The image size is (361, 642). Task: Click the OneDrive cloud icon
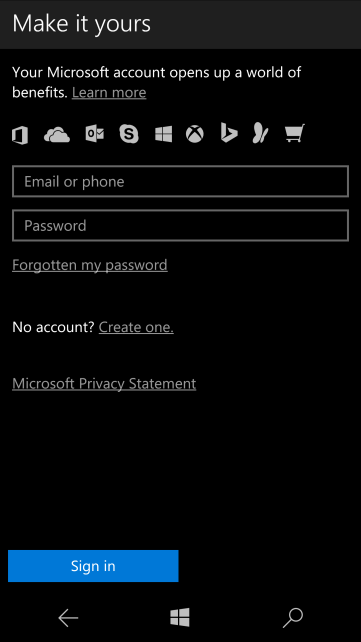[57, 135]
